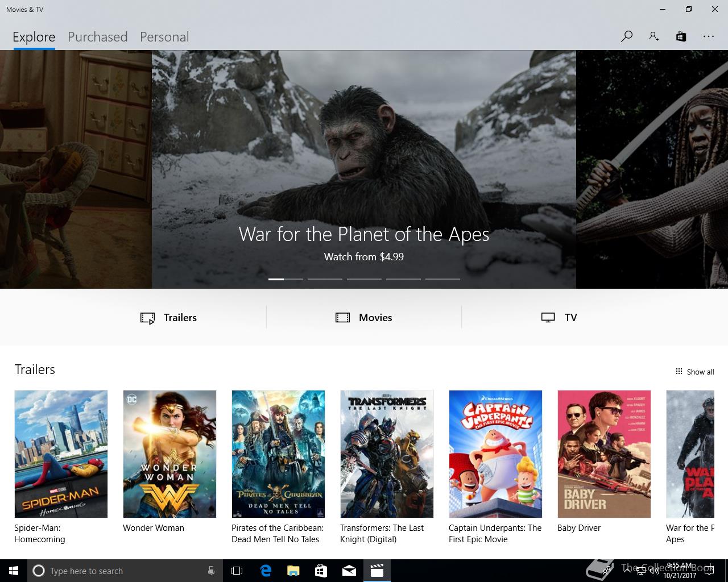Select the first carousel indicator
This screenshot has width=728, height=582.
(286, 279)
